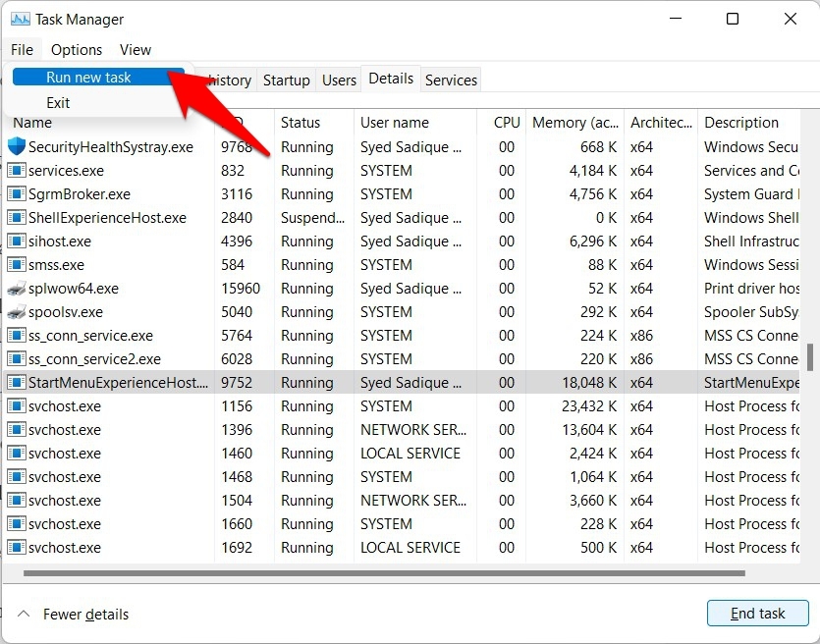This screenshot has width=820, height=644.
Task: Click the splwow64.exe printer icon
Action: 17,288
